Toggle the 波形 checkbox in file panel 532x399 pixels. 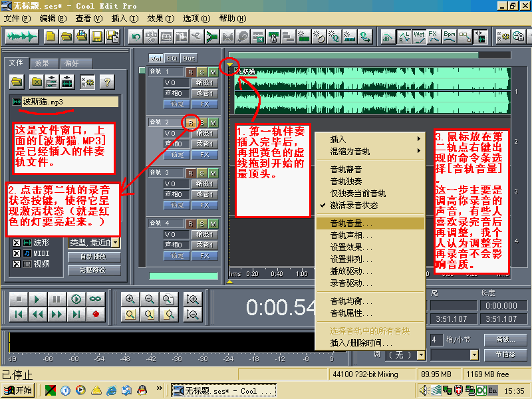click(x=16, y=243)
